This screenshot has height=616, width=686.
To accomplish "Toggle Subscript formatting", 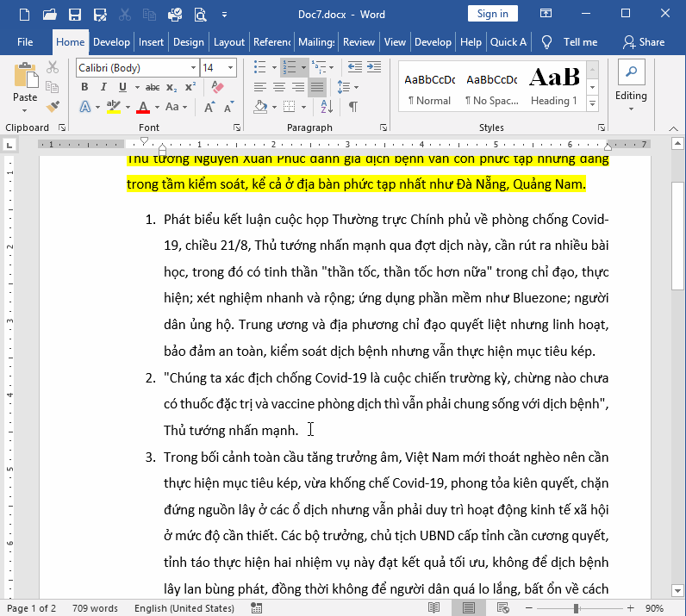I will [x=171, y=87].
